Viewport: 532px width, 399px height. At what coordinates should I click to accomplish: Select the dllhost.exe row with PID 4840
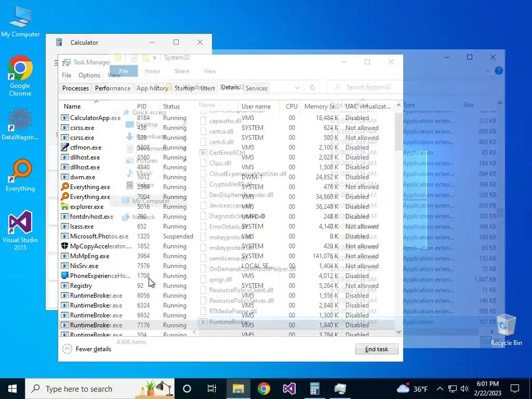point(227,167)
